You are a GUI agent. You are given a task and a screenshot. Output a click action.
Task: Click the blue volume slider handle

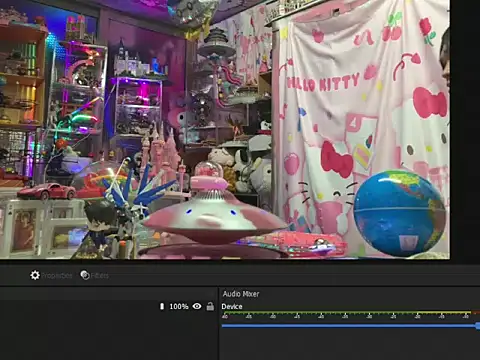[478, 326]
